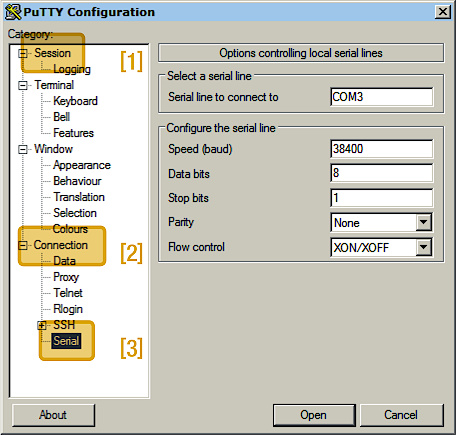Click Open to start the session
This screenshot has height=435, width=456.
314,415
